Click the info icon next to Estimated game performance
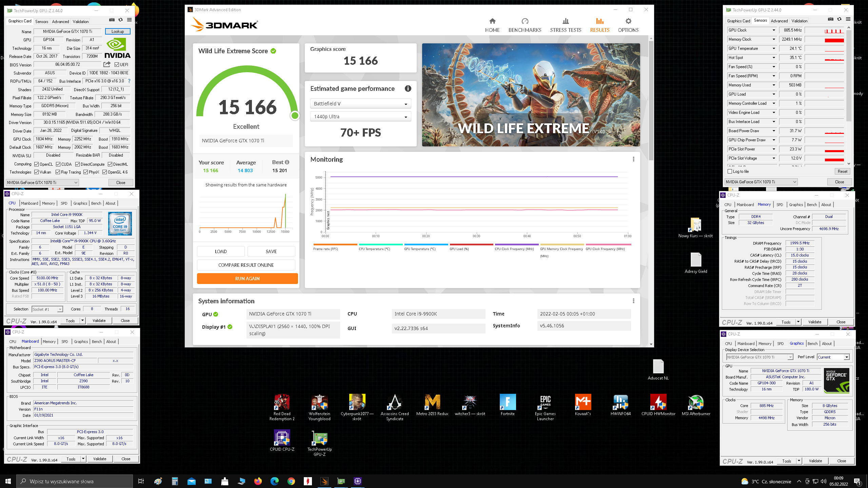The height and width of the screenshot is (488, 868). (x=408, y=88)
